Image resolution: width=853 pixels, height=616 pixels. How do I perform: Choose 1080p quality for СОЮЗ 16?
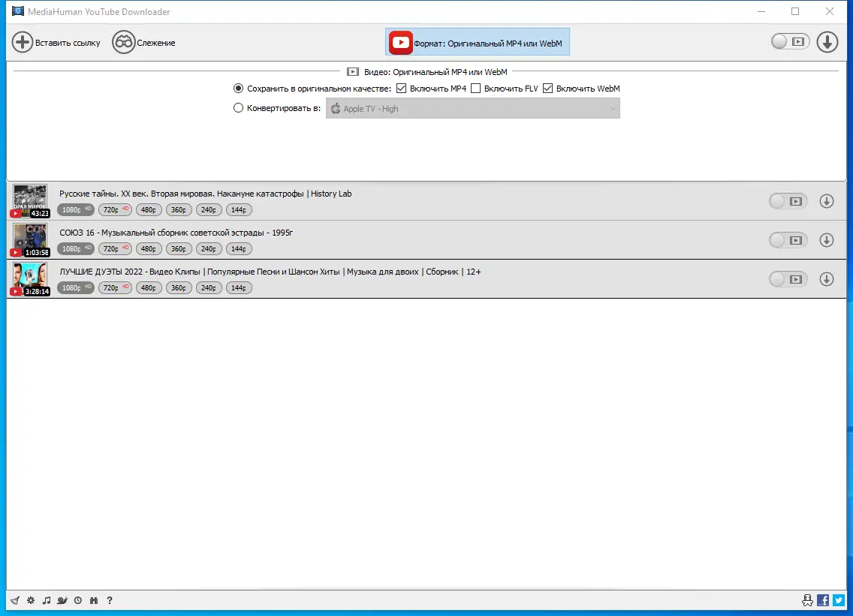pyautogui.click(x=76, y=249)
